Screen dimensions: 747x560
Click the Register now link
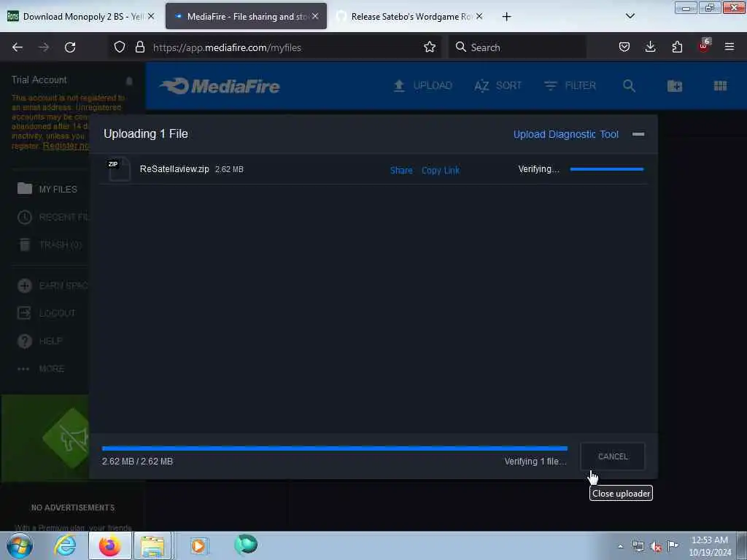pos(66,146)
